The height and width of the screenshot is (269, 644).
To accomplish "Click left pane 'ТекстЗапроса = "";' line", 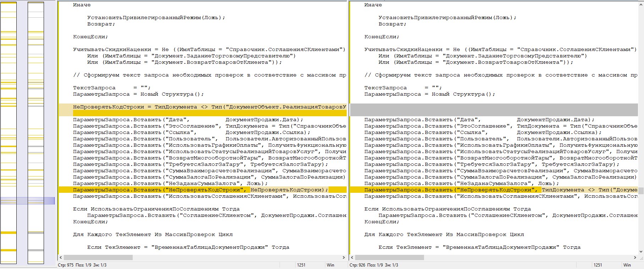I will [x=112, y=88].
